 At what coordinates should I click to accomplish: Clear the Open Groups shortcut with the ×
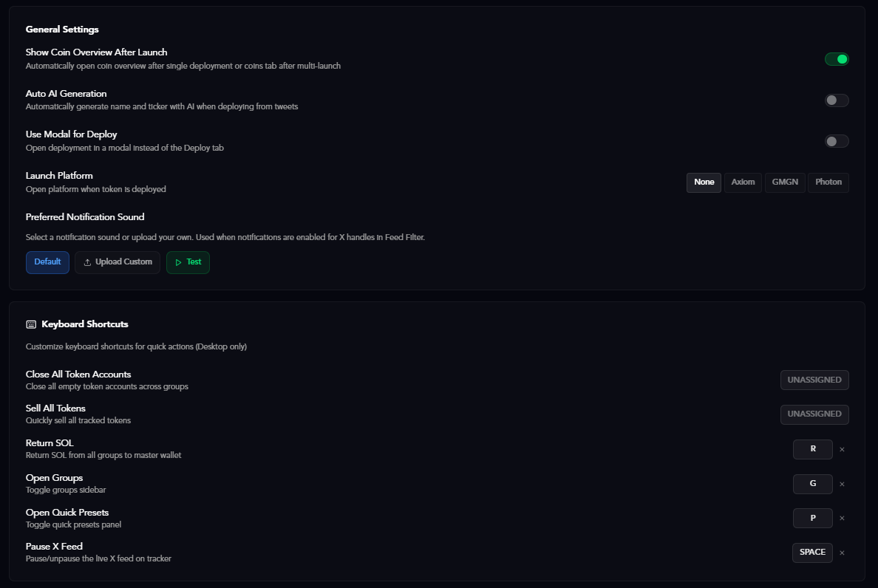point(842,484)
